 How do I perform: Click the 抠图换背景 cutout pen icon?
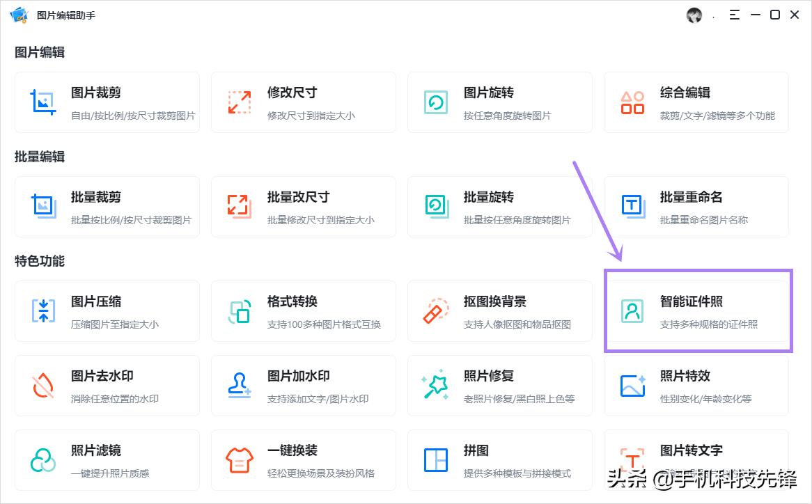(435, 311)
